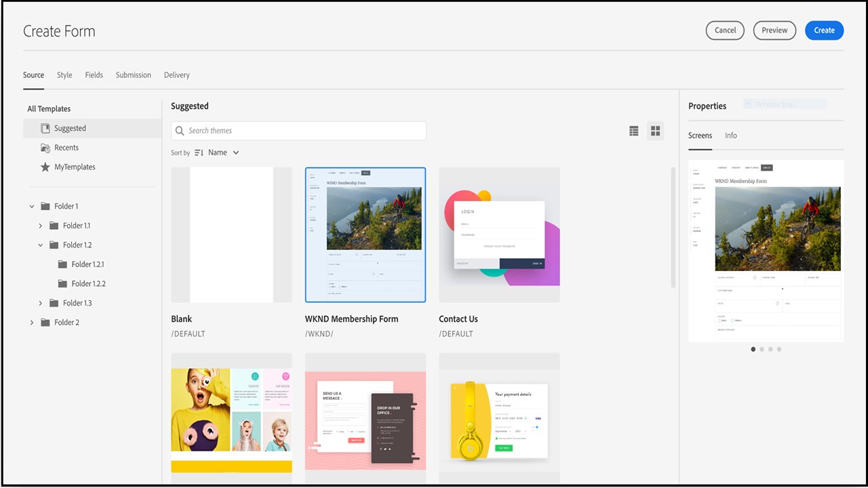Select the WKND Membership Form thumbnail
Screen dimensions: 868x488
pos(366,235)
